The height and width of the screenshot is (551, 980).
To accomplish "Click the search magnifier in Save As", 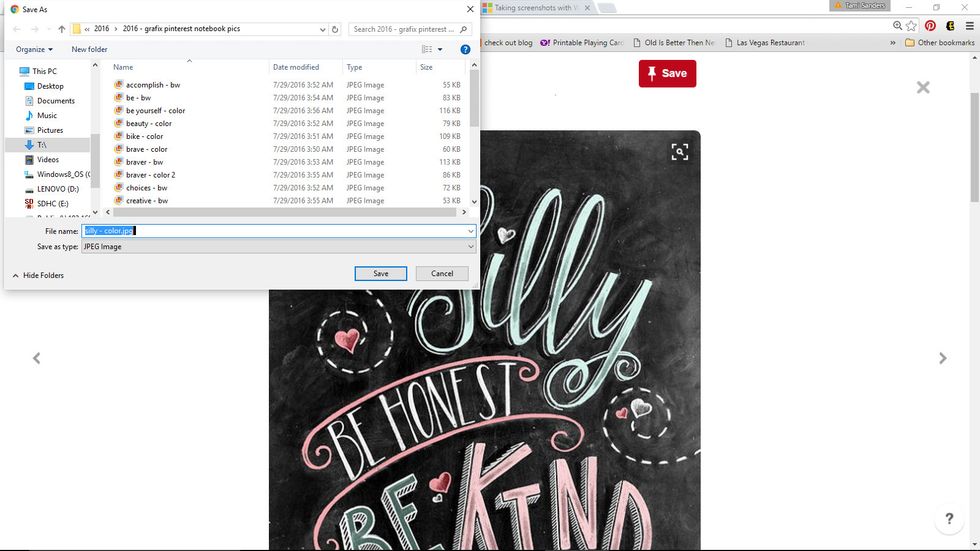I will (463, 29).
